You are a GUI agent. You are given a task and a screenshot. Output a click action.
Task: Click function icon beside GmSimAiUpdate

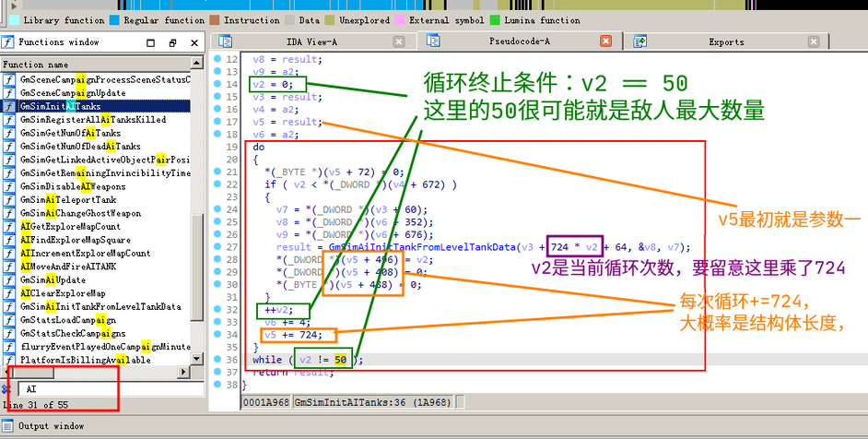[x=9, y=280]
